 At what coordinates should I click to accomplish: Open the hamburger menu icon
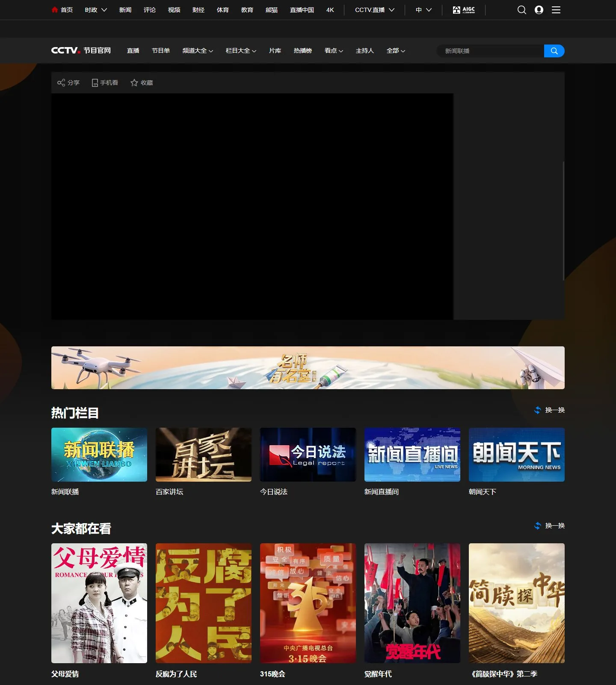tap(556, 10)
